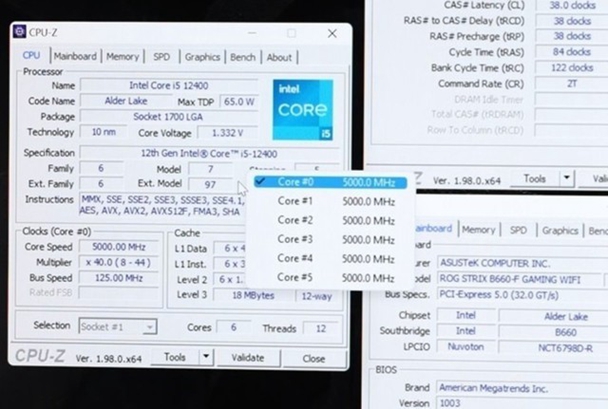Click the Specification field 12th Gen Intel Core

tap(209, 154)
